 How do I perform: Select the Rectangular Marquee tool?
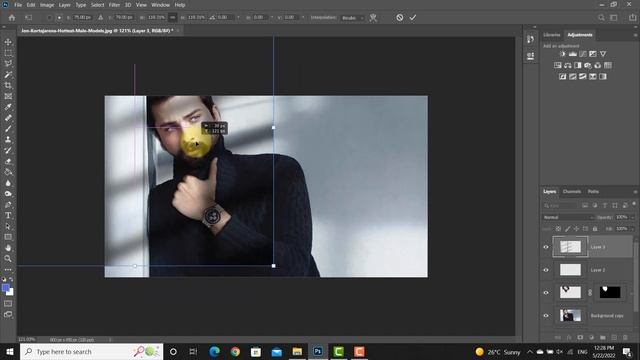pos(8,53)
